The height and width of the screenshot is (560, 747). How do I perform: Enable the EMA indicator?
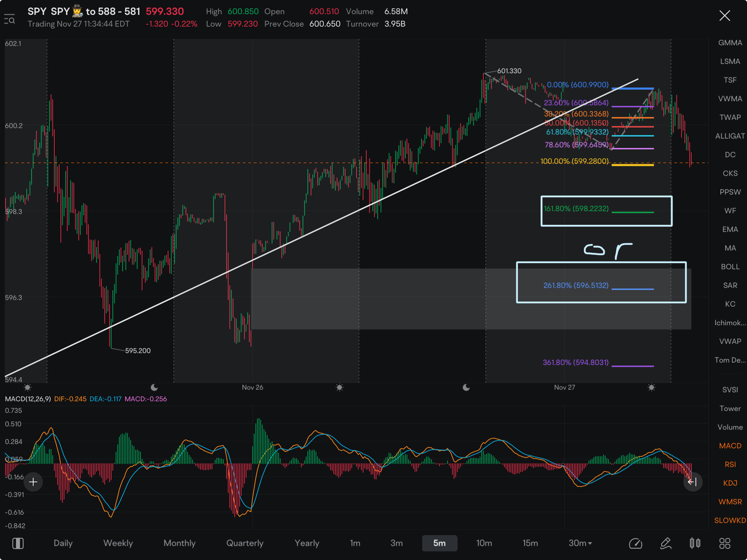pos(730,229)
